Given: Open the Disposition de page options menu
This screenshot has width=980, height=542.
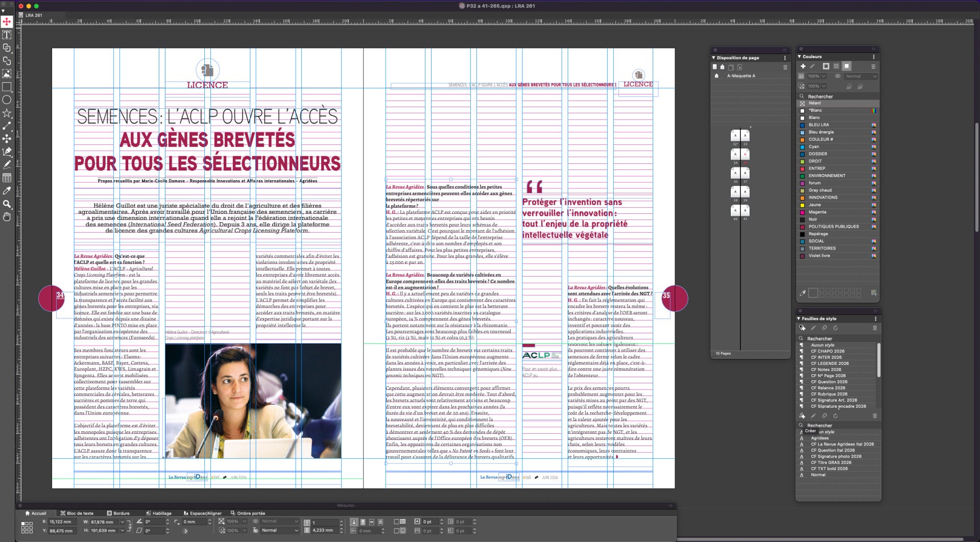Looking at the screenshot, I should [785, 58].
